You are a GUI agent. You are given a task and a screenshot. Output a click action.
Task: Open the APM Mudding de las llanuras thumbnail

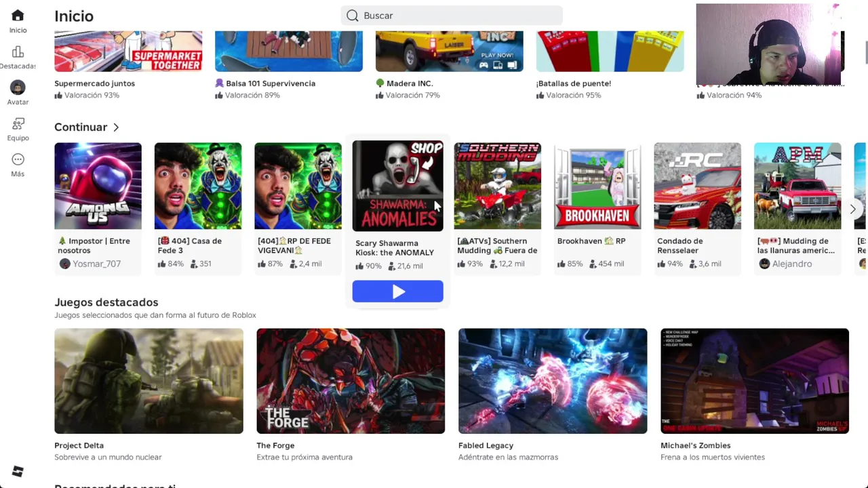(x=797, y=186)
